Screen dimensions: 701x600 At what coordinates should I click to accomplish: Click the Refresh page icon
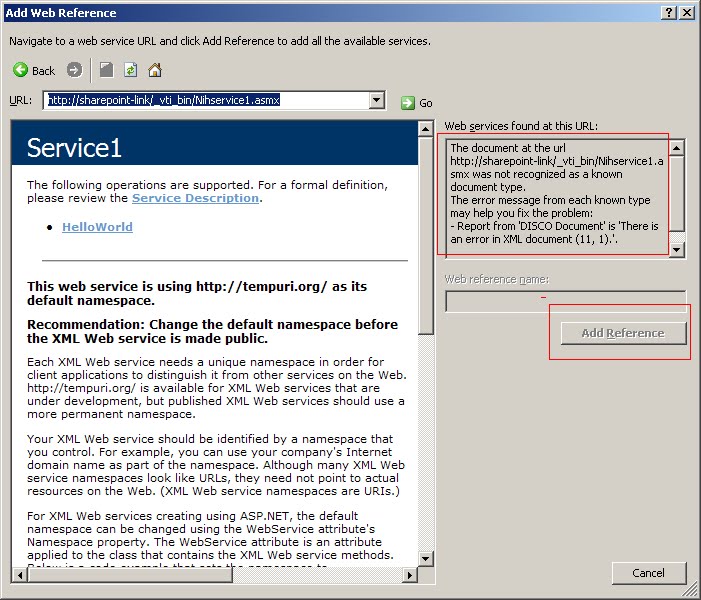click(131, 70)
